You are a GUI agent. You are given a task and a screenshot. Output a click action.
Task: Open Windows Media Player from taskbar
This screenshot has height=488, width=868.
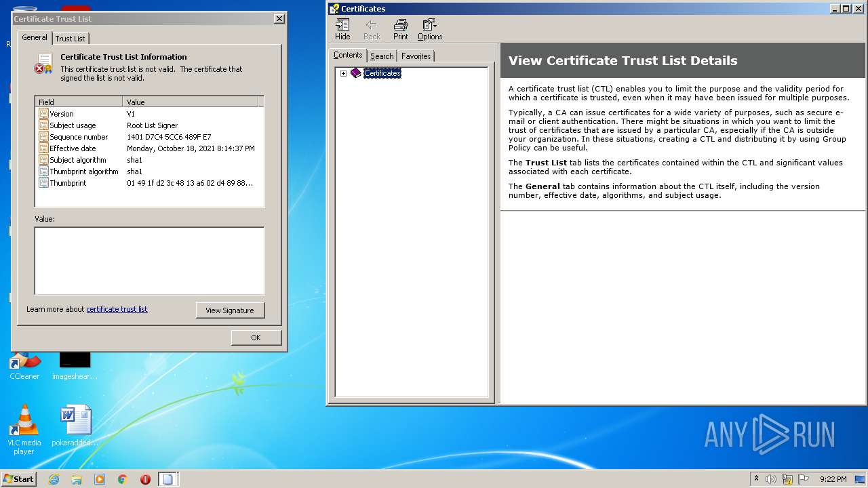click(100, 479)
